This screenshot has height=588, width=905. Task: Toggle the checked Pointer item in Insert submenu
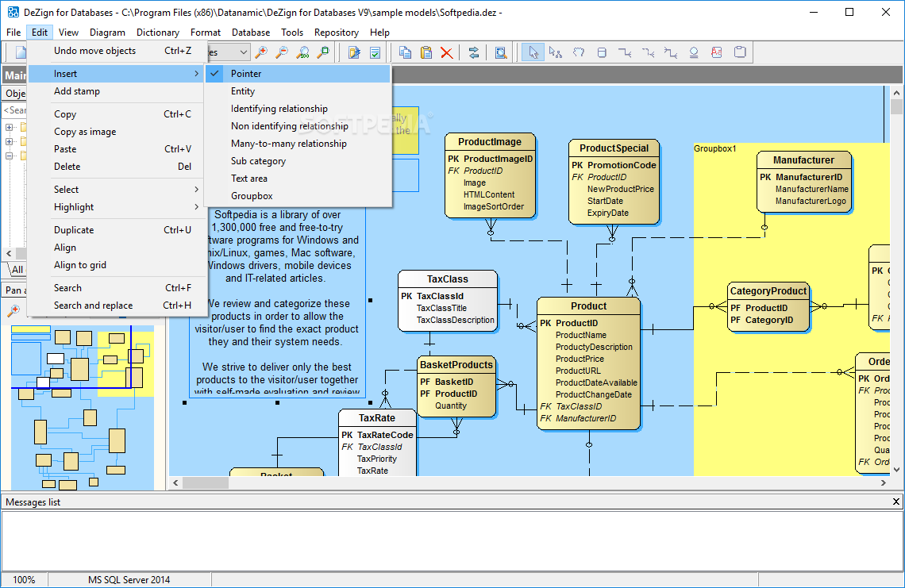298,74
